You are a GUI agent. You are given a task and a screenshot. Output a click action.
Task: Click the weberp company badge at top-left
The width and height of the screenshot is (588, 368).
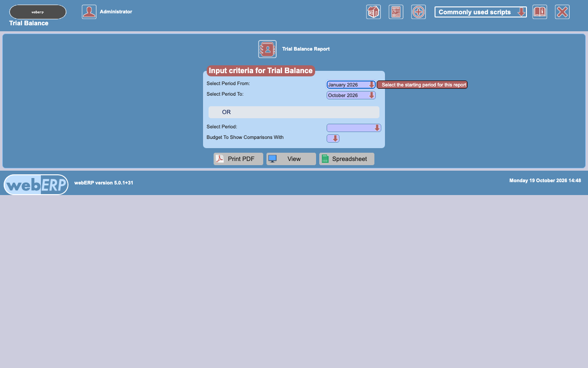[x=38, y=12]
